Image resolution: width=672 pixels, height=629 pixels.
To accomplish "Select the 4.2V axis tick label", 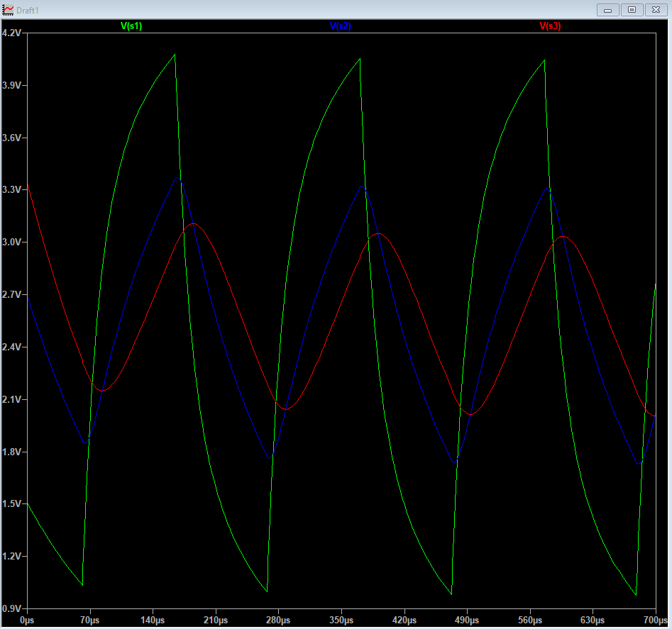I will point(13,32).
